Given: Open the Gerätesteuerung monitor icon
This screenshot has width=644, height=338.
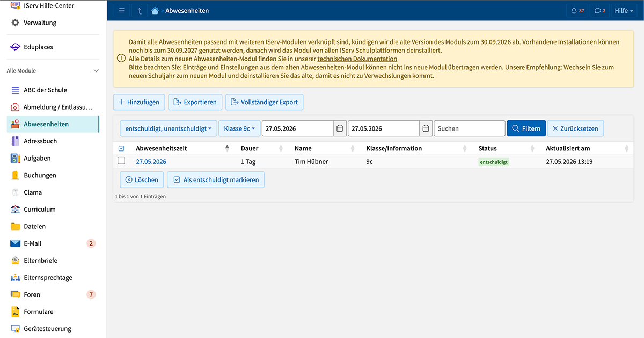Looking at the screenshot, I should [x=15, y=329].
